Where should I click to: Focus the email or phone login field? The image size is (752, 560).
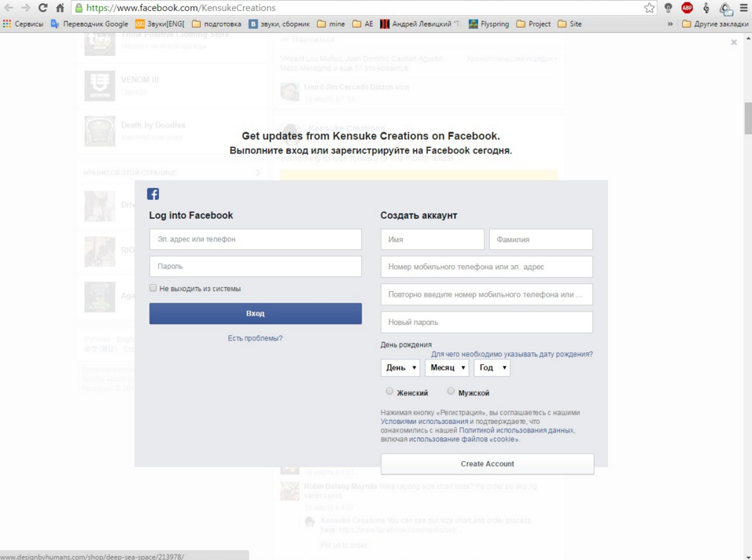pos(255,239)
